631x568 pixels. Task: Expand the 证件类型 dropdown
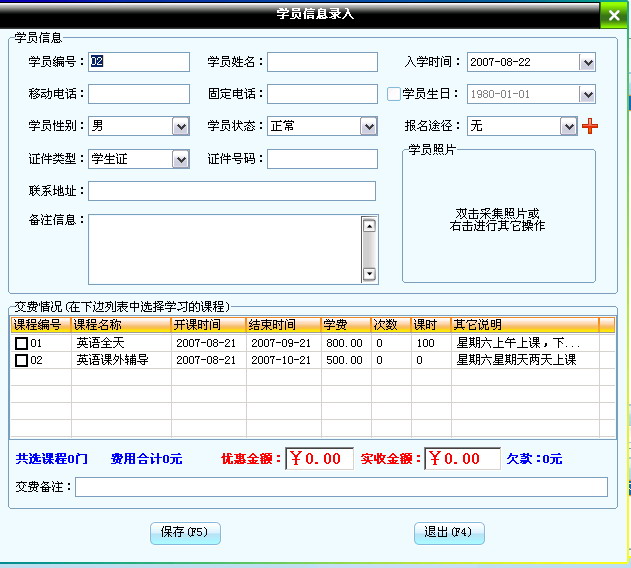180,159
